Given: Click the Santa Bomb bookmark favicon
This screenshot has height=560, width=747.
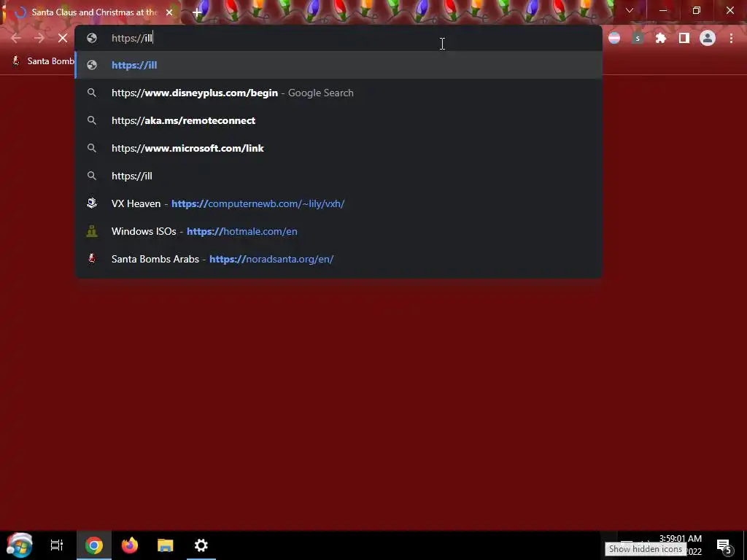Looking at the screenshot, I should pos(16,61).
